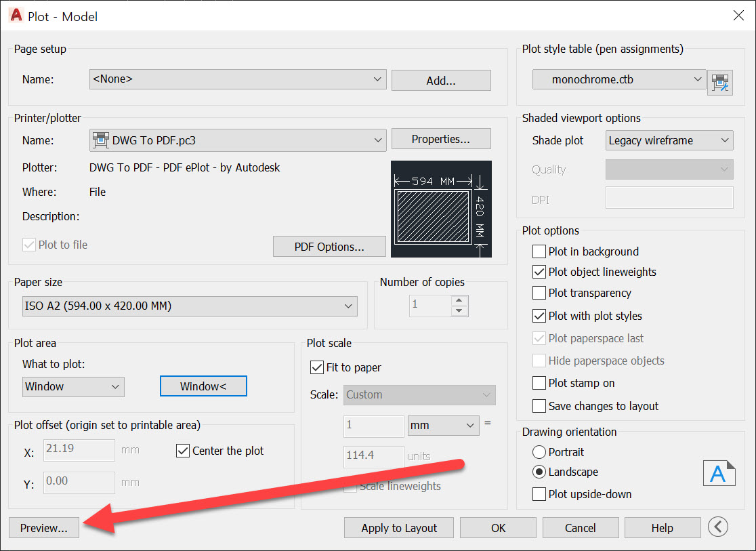756x551 pixels.
Task: Click the 'DWG To PDF - PDF ePlot' plotter text
Action: [x=185, y=167]
